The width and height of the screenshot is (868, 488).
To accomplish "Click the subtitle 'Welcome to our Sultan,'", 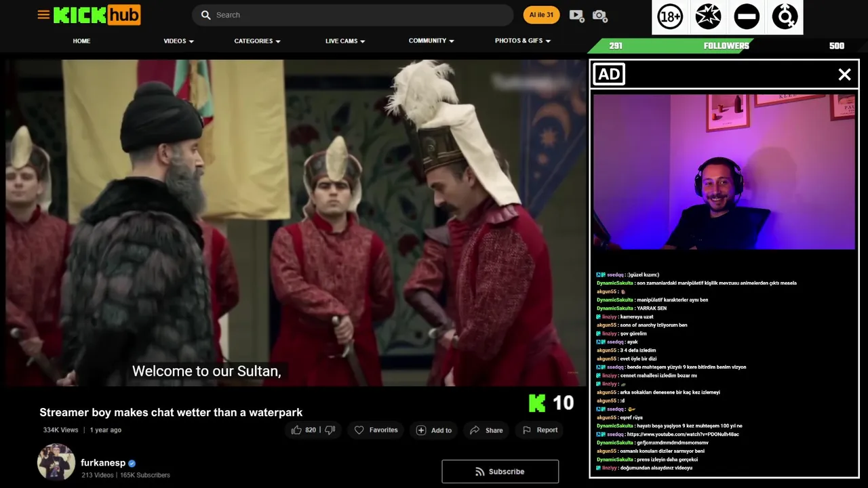I will [x=206, y=371].
